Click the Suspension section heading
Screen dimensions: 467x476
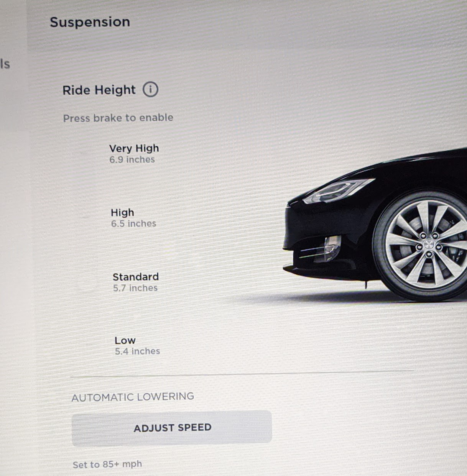pos(90,22)
